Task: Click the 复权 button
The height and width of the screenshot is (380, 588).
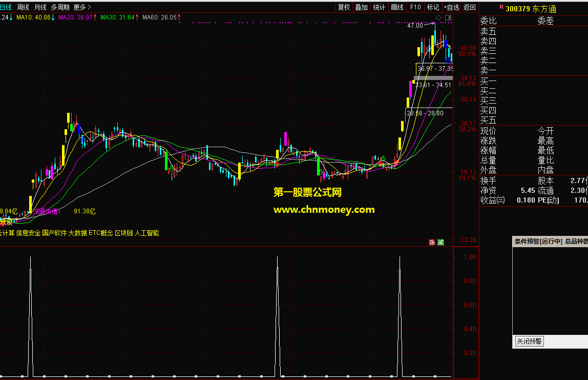Action: click(x=344, y=7)
